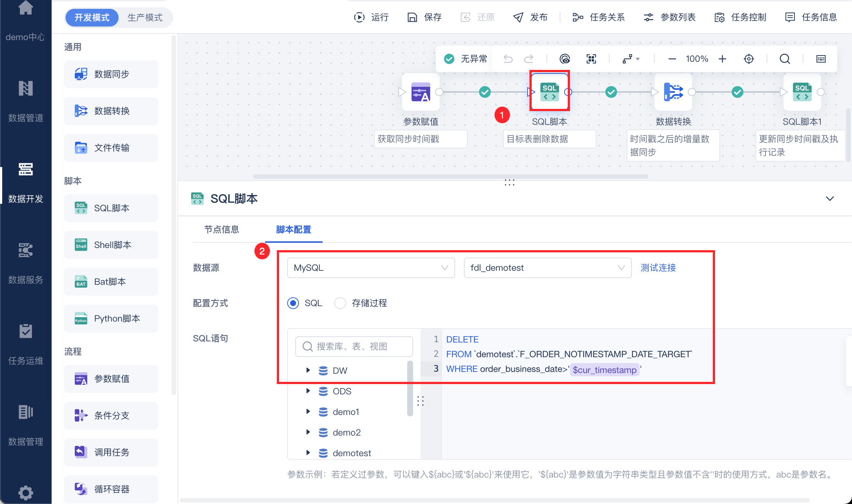Open the fdl_demotest database dropdown
The width and height of the screenshot is (852, 504).
[547, 268]
